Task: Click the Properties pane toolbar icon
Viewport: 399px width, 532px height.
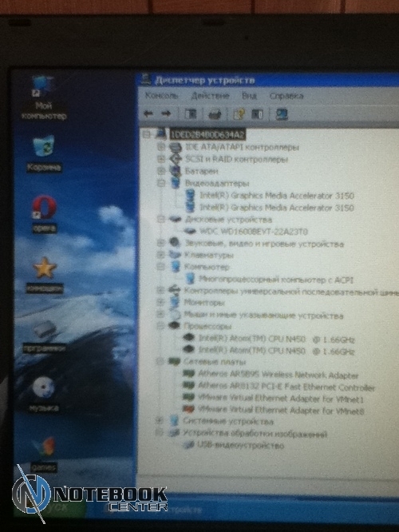Action: pyautogui.click(x=257, y=114)
